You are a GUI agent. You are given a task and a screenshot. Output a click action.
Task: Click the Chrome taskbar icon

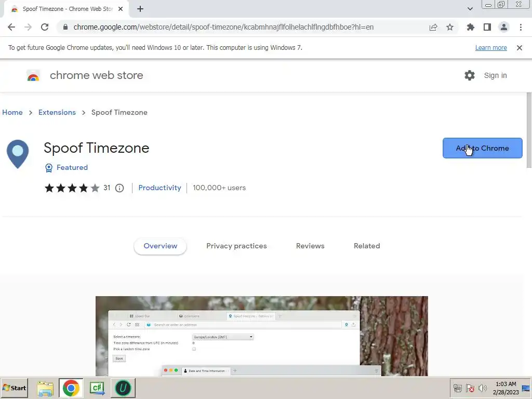tap(71, 388)
